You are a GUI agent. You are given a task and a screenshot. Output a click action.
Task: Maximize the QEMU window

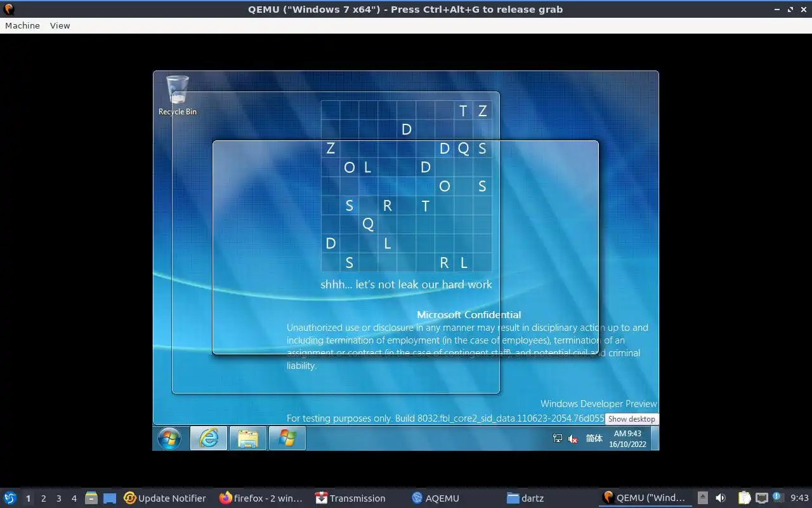click(790, 10)
